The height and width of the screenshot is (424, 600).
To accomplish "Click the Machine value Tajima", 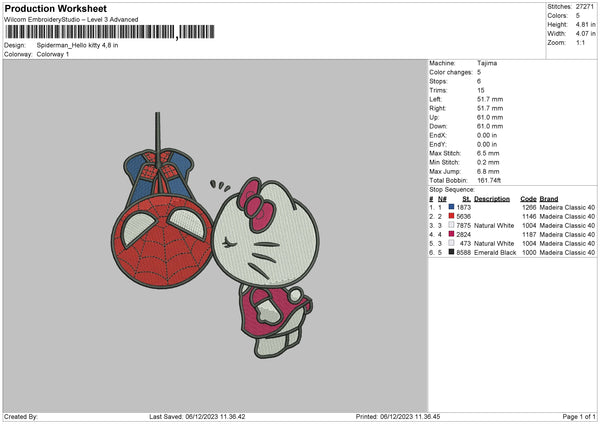I will tap(487, 63).
